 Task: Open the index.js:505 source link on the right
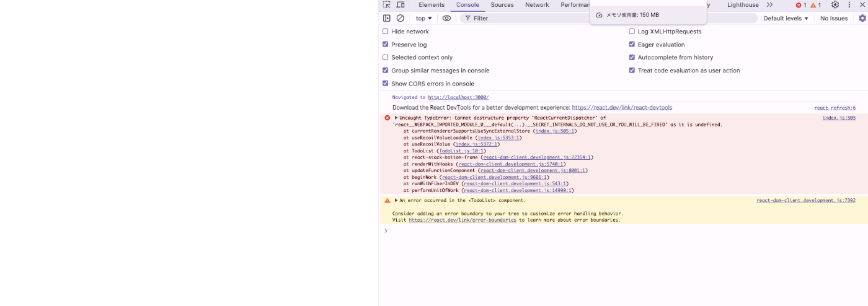[x=839, y=118]
